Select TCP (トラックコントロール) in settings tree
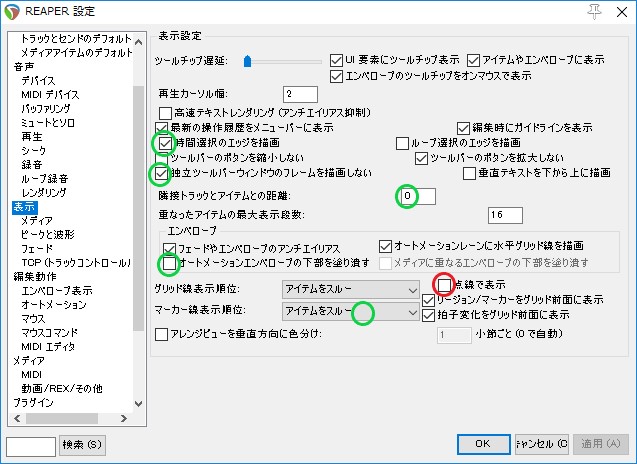637x464 pixels. point(76,263)
